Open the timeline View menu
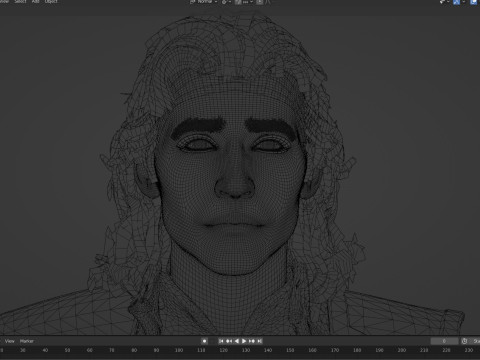The width and height of the screenshot is (480, 360). [x=10, y=341]
